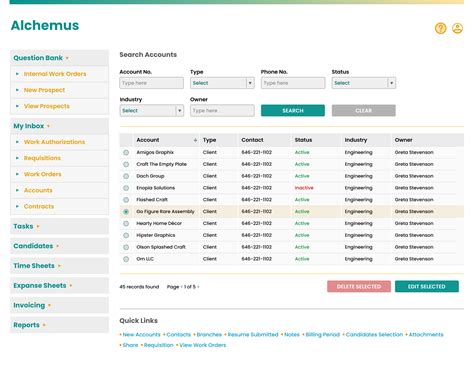Viewport: 474px width, 366px height.
Task: Open New Prospect in sidebar
Action: (44, 90)
